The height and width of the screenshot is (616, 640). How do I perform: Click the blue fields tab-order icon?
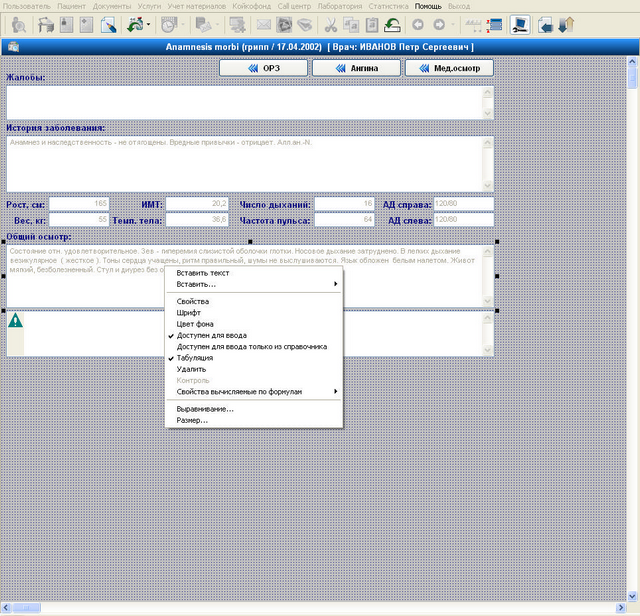(x=494, y=25)
